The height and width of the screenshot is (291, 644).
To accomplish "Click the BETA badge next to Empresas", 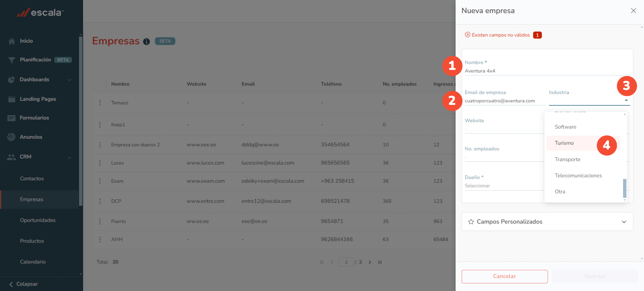I will point(165,41).
